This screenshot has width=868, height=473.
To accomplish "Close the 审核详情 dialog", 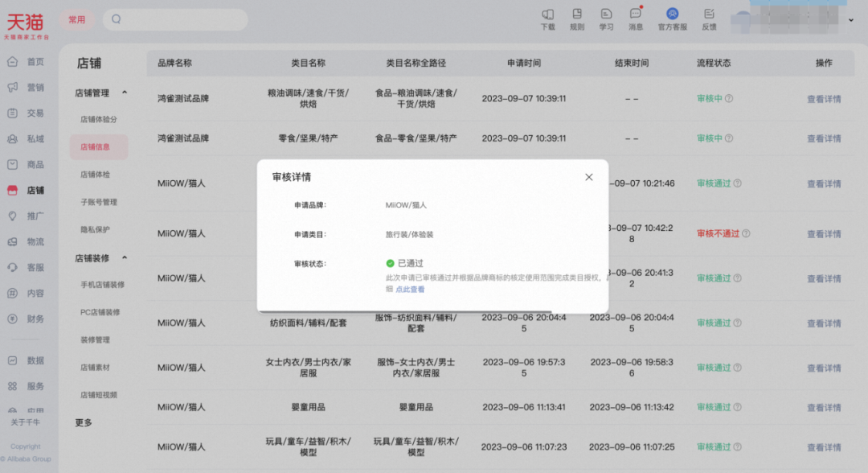I will tap(589, 177).
